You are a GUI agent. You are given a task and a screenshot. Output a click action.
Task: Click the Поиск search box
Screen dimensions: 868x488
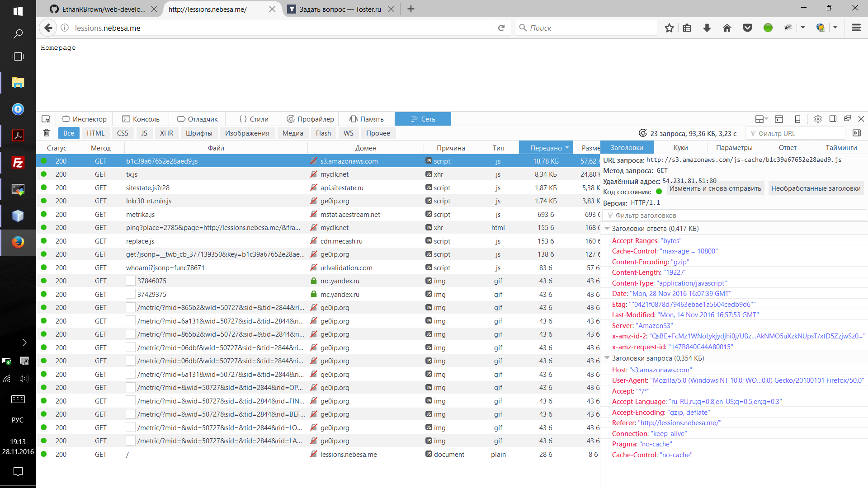coord(586,28)
